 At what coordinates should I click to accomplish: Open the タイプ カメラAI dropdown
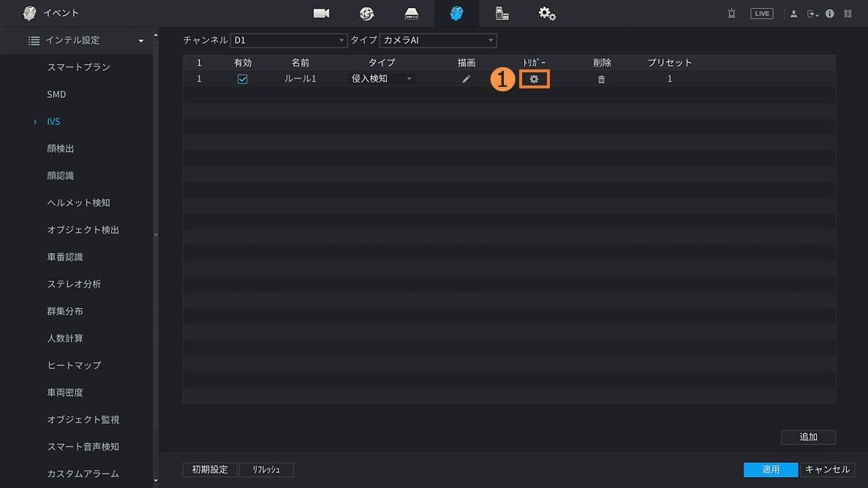click(437, 40)
